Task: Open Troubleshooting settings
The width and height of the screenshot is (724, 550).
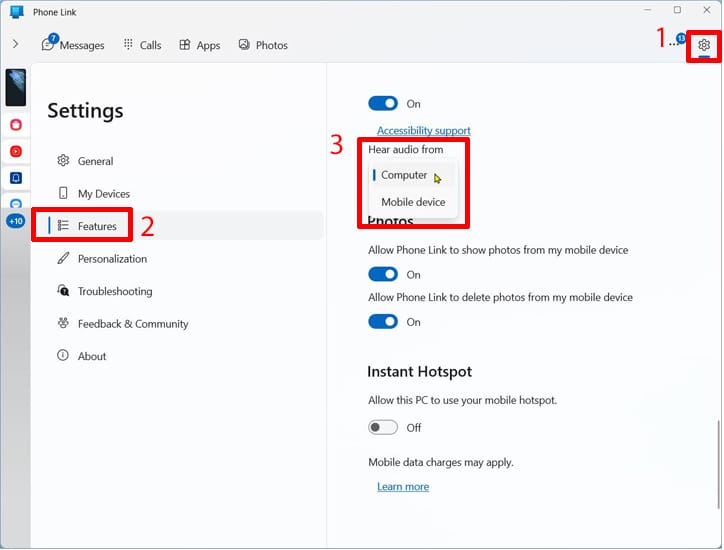Action: tap(178, 291)
